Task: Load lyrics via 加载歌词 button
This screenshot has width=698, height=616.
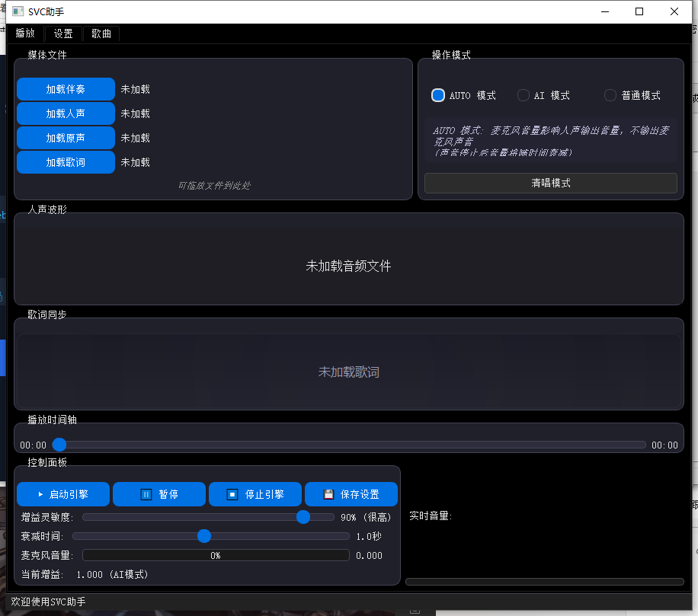Action: (x=66, y=161)
